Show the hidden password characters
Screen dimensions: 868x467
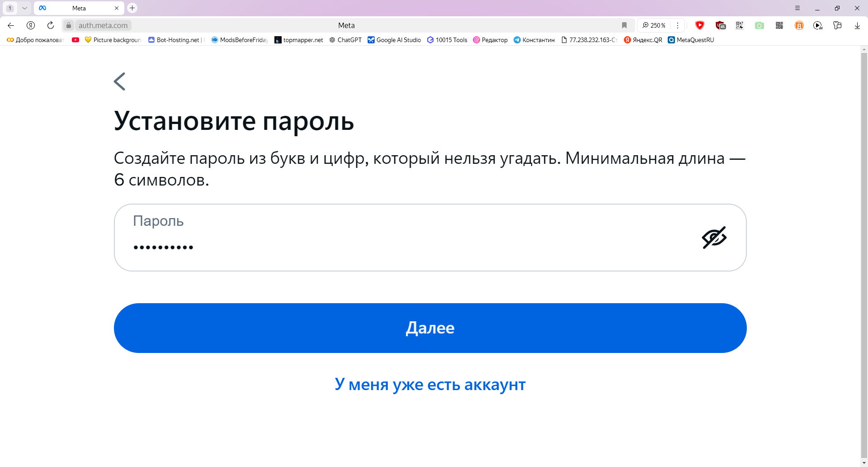click(714, 238)
